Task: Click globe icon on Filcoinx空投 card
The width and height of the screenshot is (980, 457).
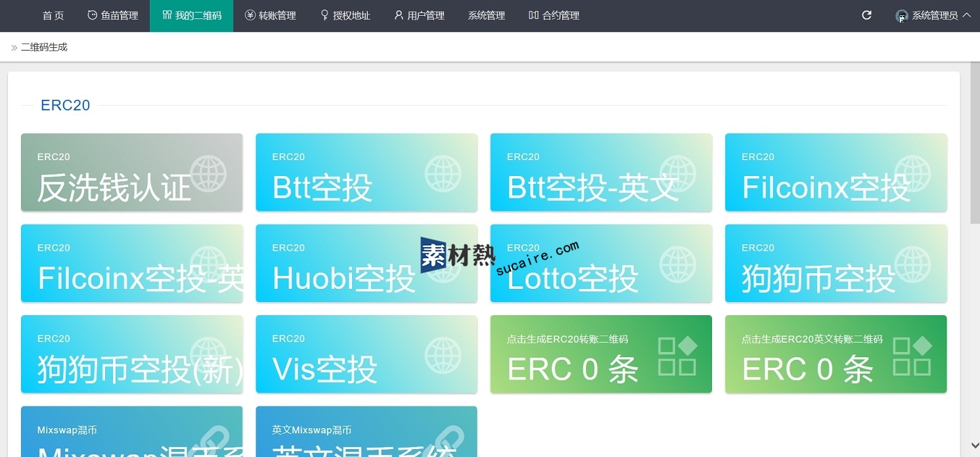Action: (x=912, y=173)
